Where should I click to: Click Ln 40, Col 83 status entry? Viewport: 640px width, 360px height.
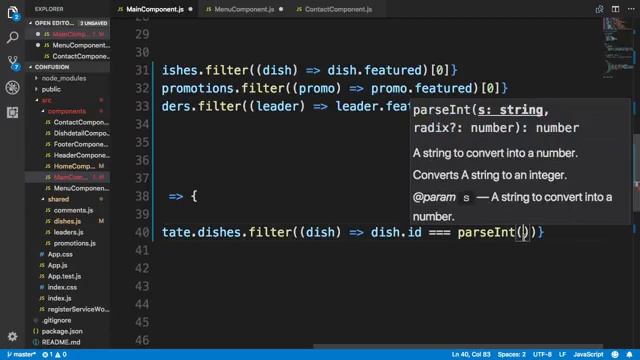(x=471, y=354)
